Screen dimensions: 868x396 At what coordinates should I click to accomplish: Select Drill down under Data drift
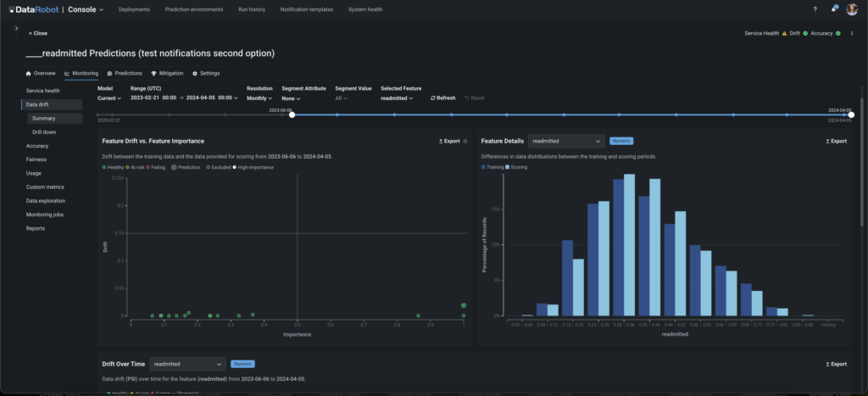pos(44,132)
